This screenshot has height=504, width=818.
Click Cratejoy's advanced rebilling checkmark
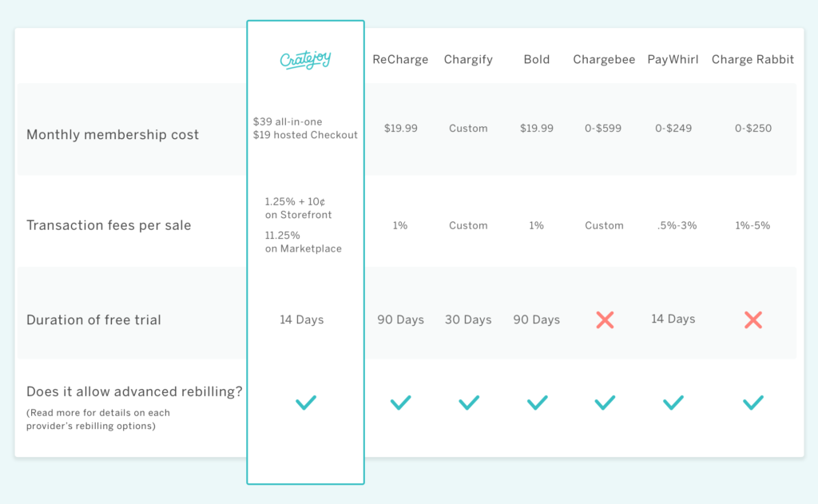pos(306,403)
